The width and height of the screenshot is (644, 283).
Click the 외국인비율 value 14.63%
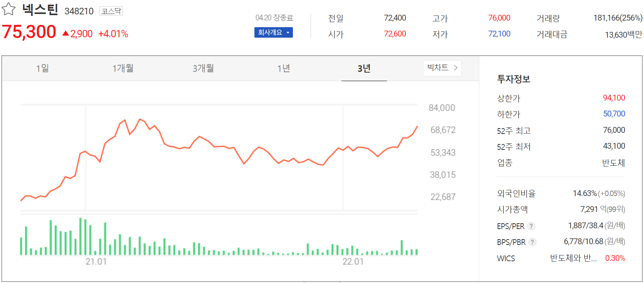[x=585, y=193]
